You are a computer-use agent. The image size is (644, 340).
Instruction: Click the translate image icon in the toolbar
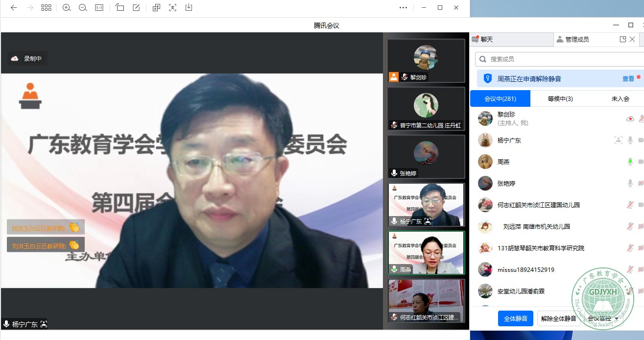(x=156, y=8)
